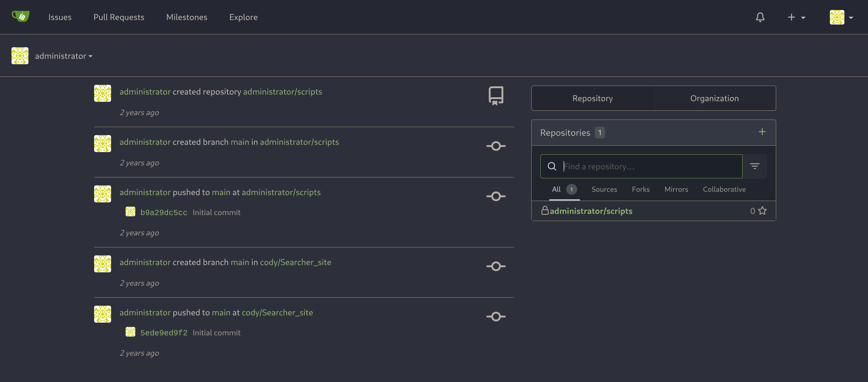Click the repository icon of created repository entry
This screenshot has height=382, width=868.
[496, 96]
